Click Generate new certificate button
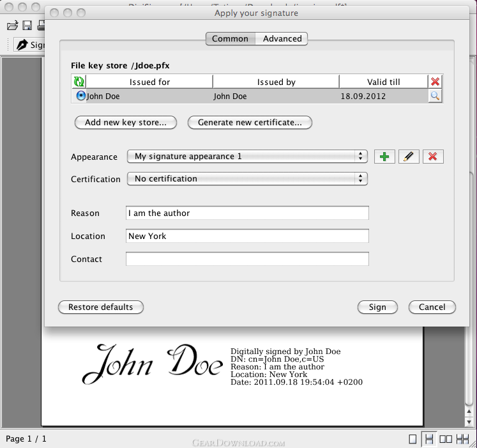The width and height of the screenshot is (477, 448). pos(250,123)
